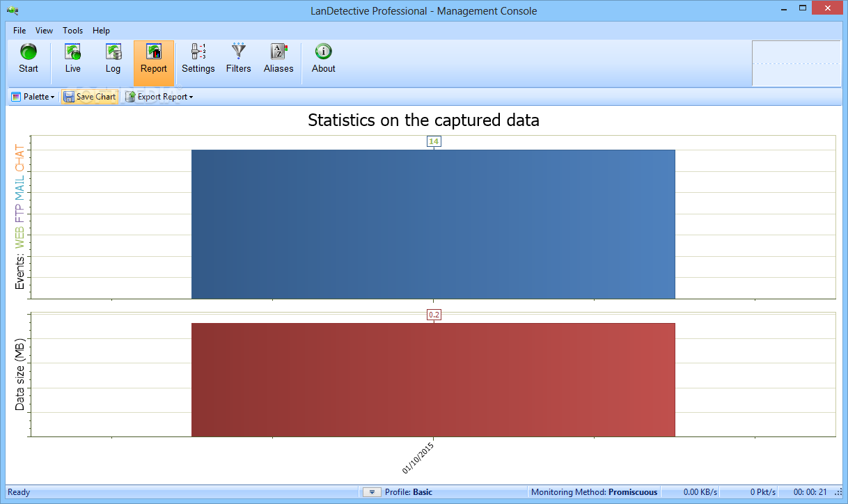Image resolution: width=848 pixels, height=504 pixels.
Task: Click the WEB label on events axis
Action: pos(19,237)
